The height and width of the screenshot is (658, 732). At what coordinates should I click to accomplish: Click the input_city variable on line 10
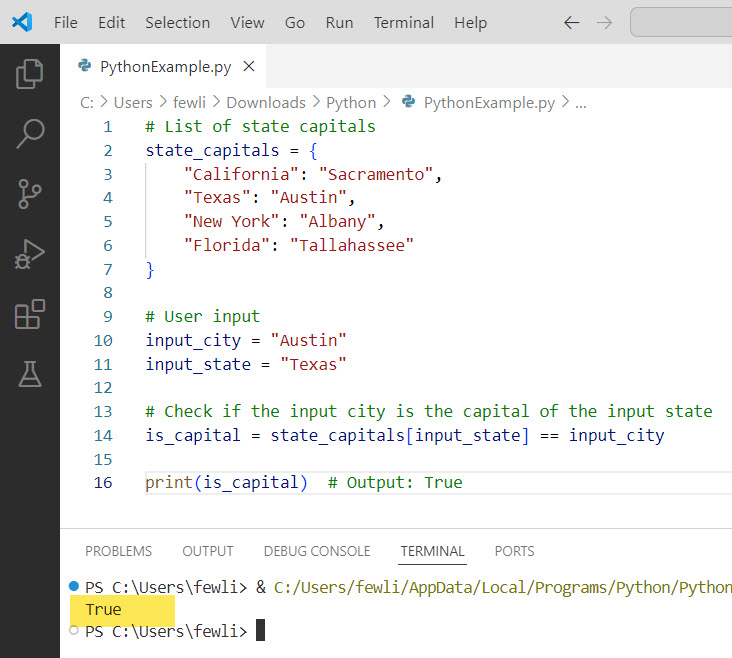(x=193, y=340)
